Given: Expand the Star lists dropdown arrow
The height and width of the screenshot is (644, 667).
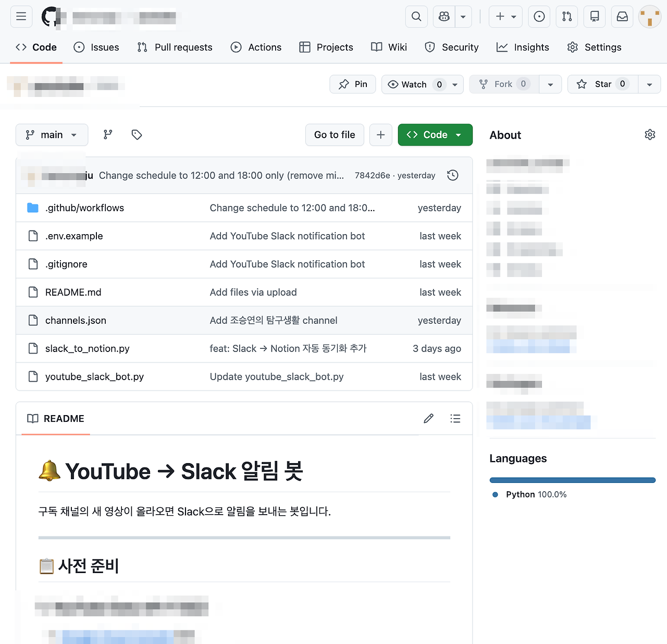Looking at the screenshot, I should [649, 84].
